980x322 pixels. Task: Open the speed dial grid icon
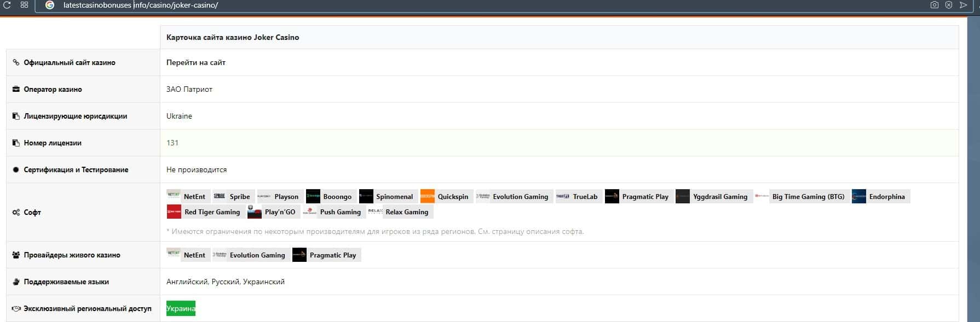(24, 5)
